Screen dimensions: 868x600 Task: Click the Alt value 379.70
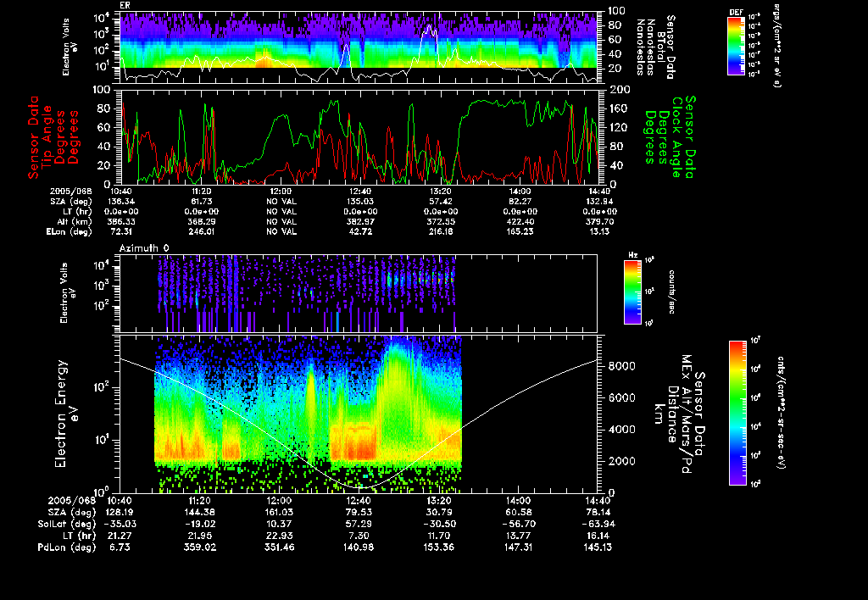599,221
